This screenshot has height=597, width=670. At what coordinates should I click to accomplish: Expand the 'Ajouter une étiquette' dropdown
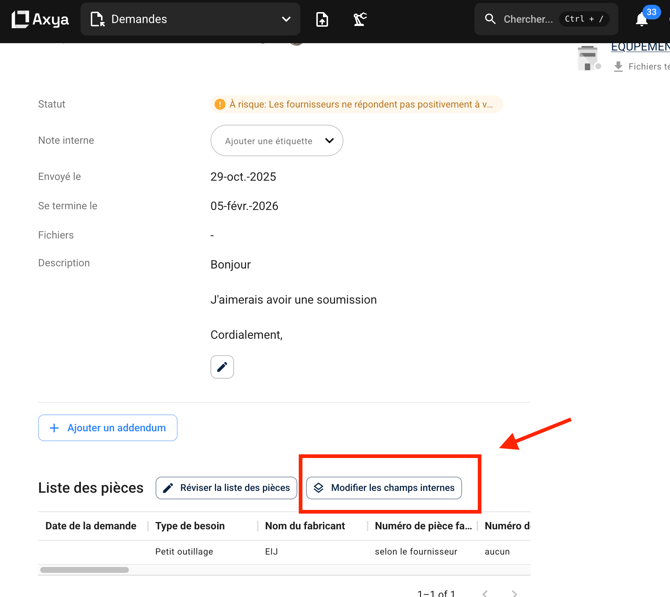pos(277,141)
